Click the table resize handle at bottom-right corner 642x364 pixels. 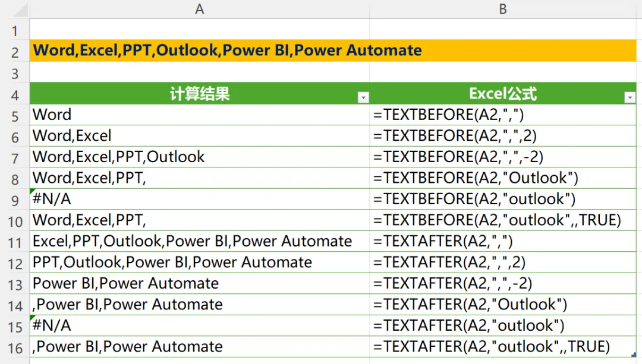point(634,354)
